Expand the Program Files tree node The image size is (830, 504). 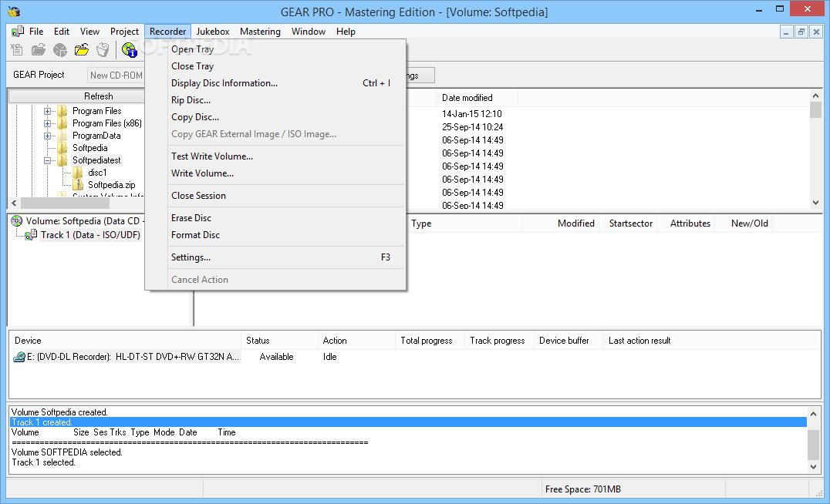click(47, 111)
